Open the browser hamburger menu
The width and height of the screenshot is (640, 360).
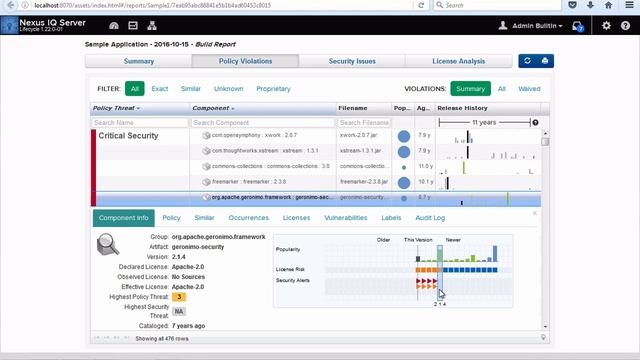point(630,5)
